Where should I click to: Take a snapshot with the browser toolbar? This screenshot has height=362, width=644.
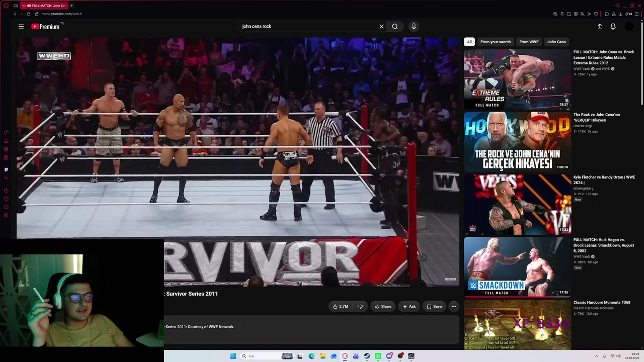click(x=569, y=14)
